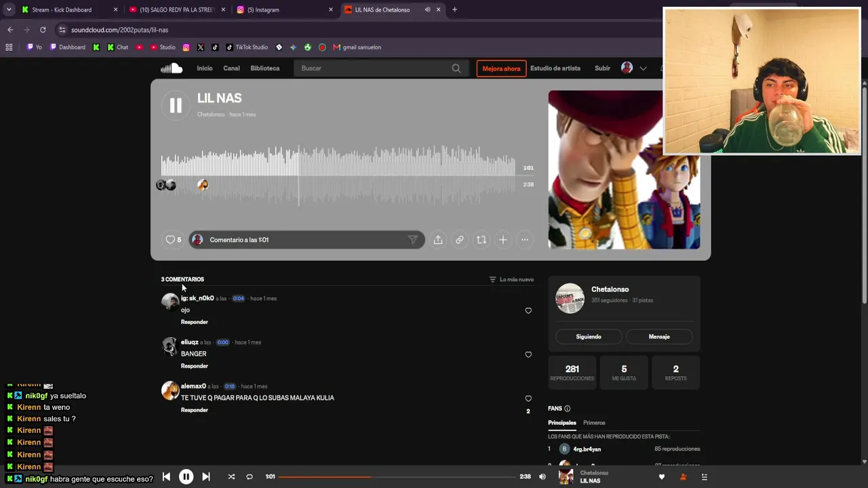868x488 pixels.
Task: Open the Lo más nuevo comment sort dropdown
Action: (x=511, y=279)
